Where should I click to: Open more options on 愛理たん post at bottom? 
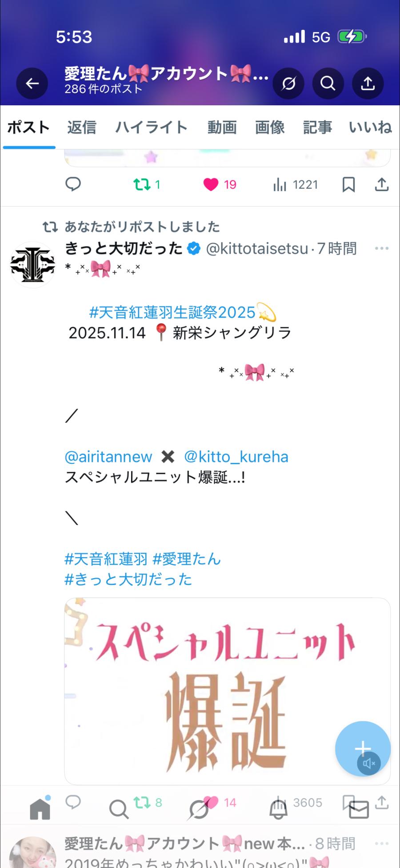[x=381, y=843]
